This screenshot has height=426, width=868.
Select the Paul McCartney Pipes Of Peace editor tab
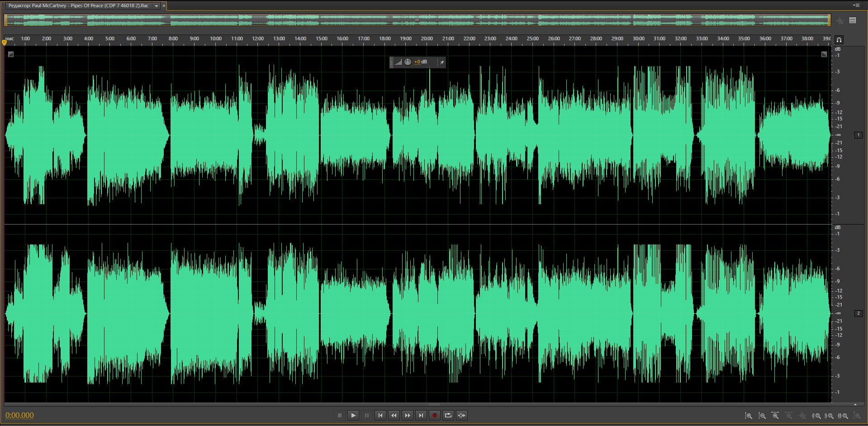pos(78,6)
